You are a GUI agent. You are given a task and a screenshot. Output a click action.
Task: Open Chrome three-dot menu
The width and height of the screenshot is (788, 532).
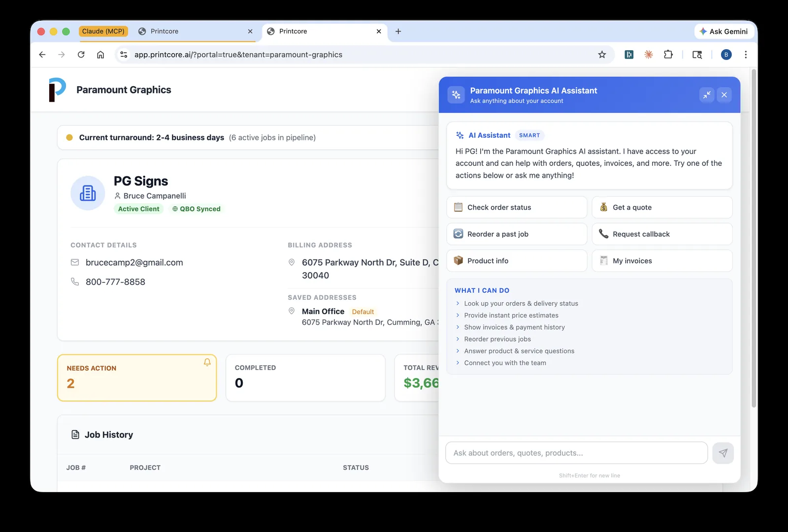click(746, 55)
